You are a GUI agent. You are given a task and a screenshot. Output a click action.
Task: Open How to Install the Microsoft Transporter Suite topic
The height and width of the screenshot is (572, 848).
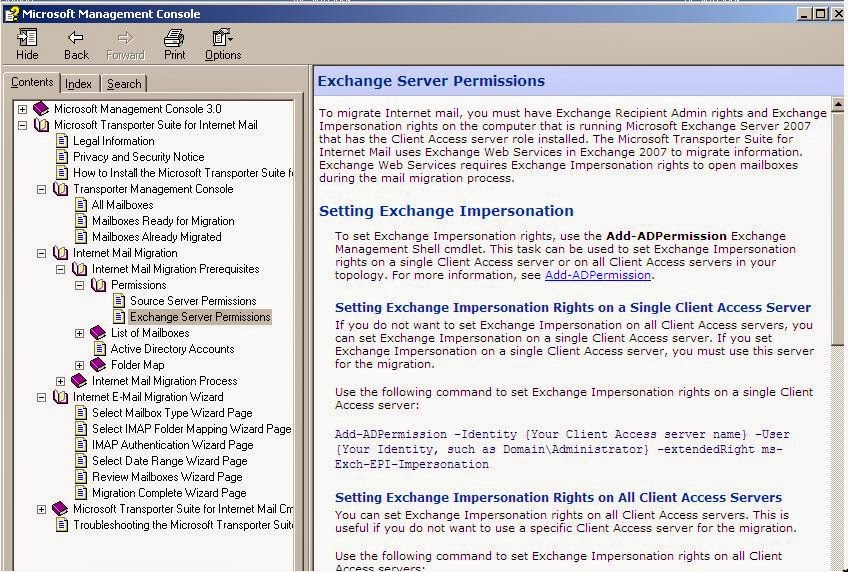tap(183, 173)
